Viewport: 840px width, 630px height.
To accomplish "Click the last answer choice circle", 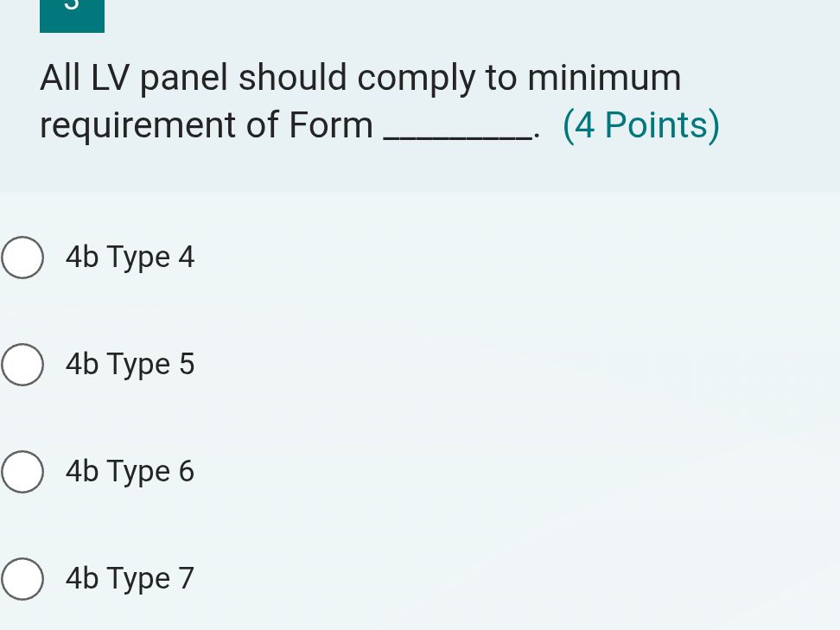I will (x=22, y=578).
